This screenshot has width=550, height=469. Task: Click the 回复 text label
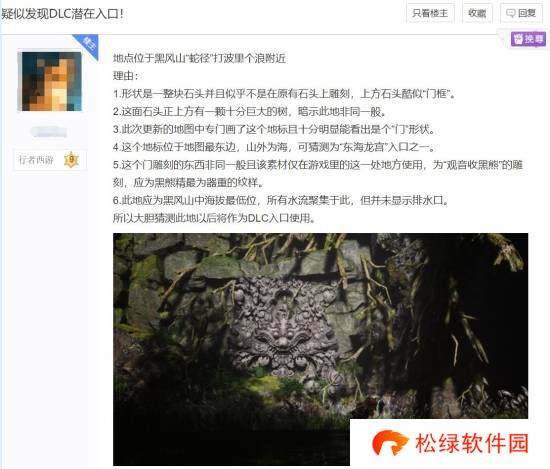[527, 13]
